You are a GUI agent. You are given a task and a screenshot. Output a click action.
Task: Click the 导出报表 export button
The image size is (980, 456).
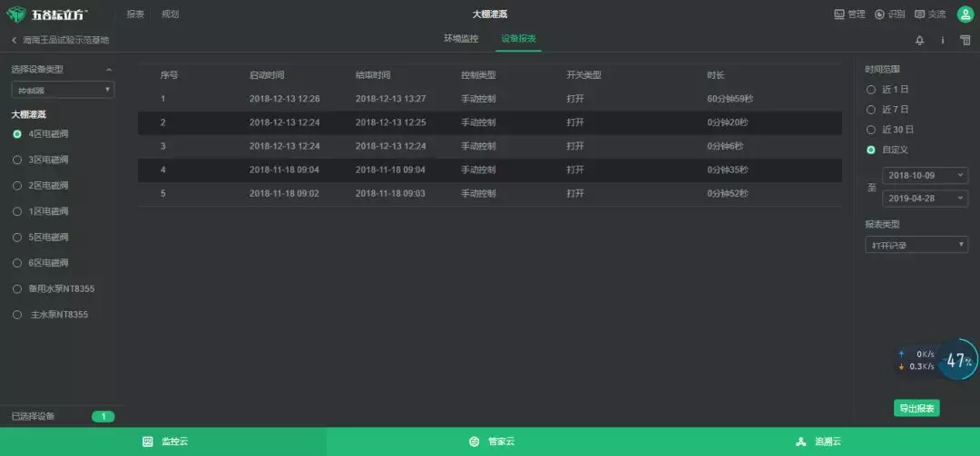point(916,408)
